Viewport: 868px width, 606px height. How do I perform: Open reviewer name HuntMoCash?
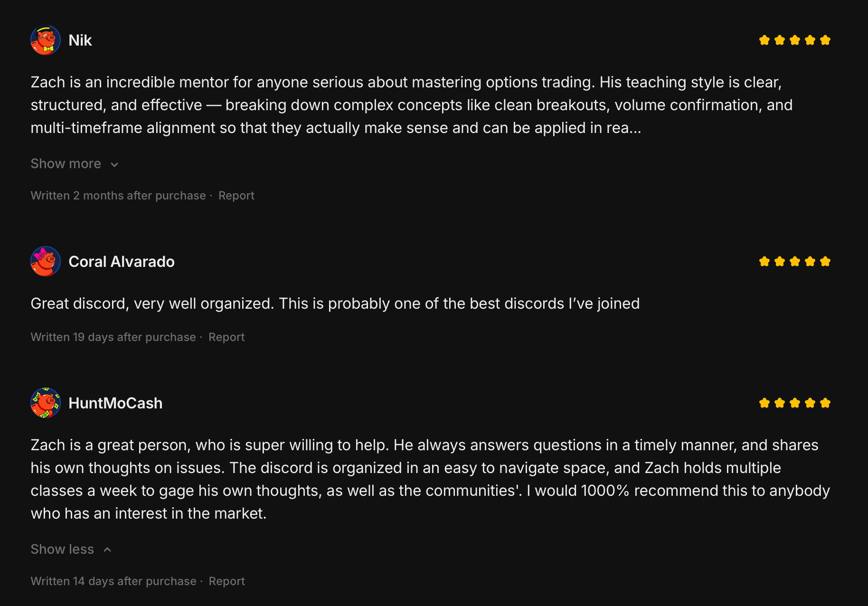(115, 403)
